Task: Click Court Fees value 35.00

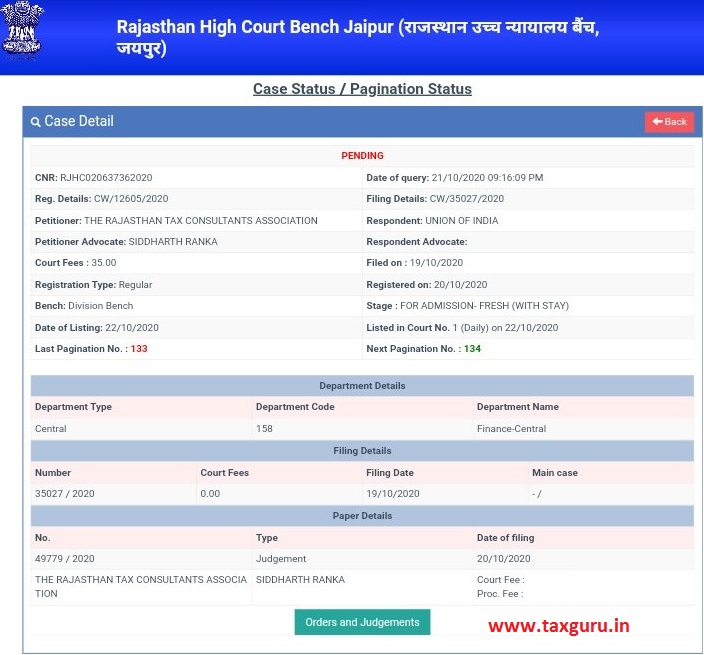Action: [x=104, y=263]
